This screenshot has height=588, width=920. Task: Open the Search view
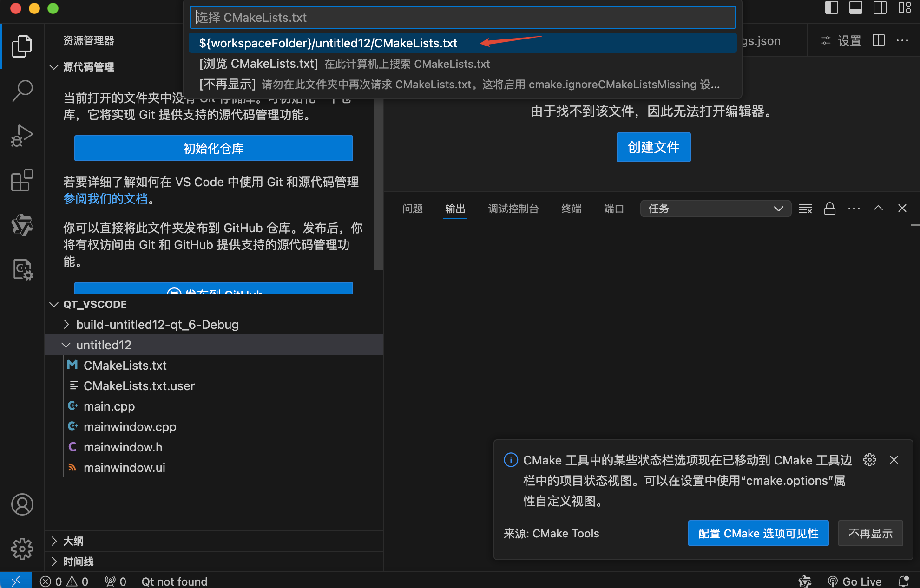click(x=22, y=91)
